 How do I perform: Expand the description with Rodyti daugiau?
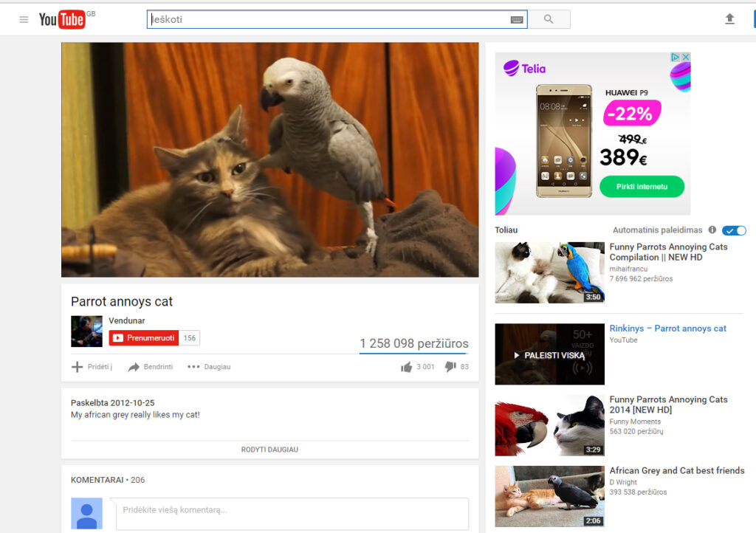[269, 449]
